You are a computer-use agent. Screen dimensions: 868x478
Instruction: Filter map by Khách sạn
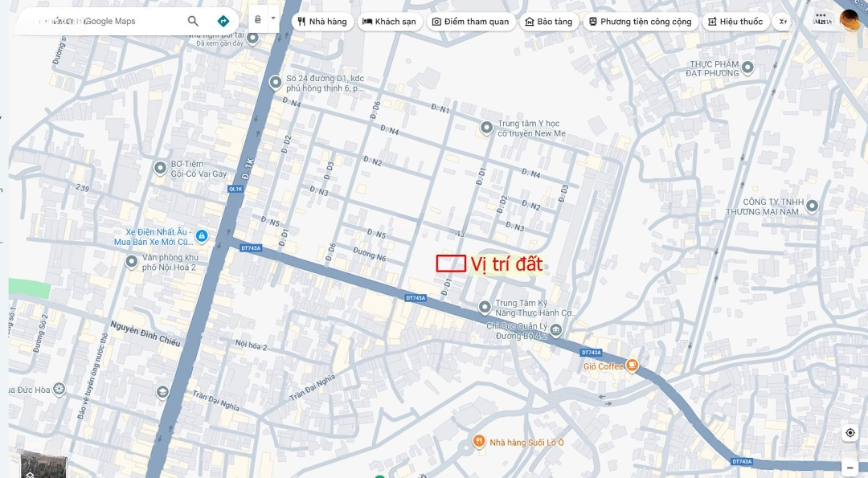click(x=390, y=22)
